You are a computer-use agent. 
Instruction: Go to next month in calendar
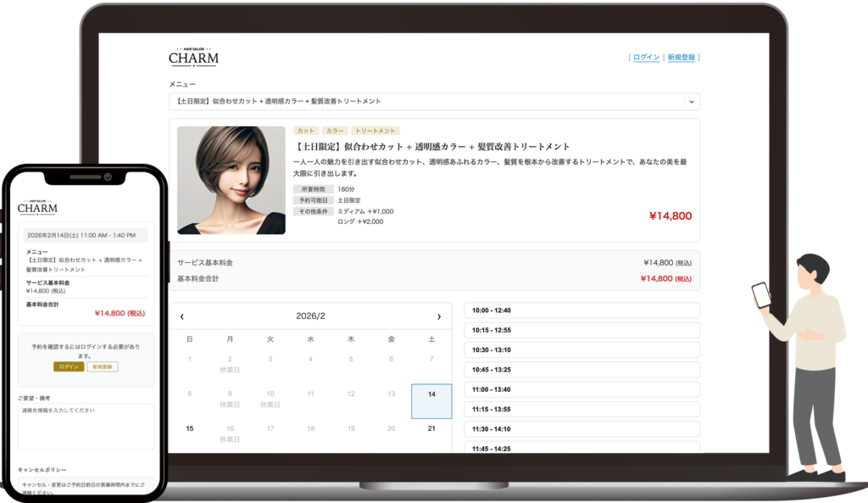point(438,316)
